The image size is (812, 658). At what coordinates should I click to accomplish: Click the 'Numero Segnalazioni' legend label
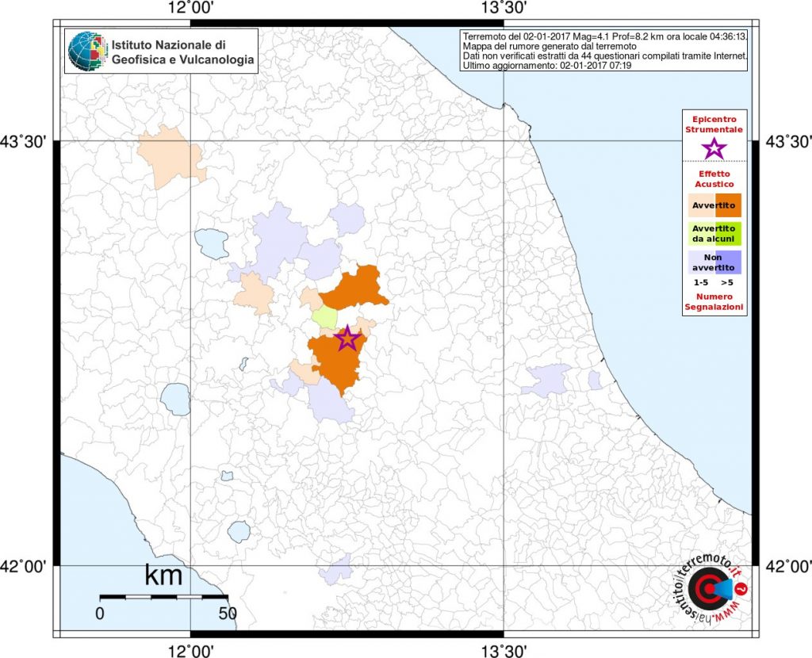pyautogui.click(x=714, y=300)
